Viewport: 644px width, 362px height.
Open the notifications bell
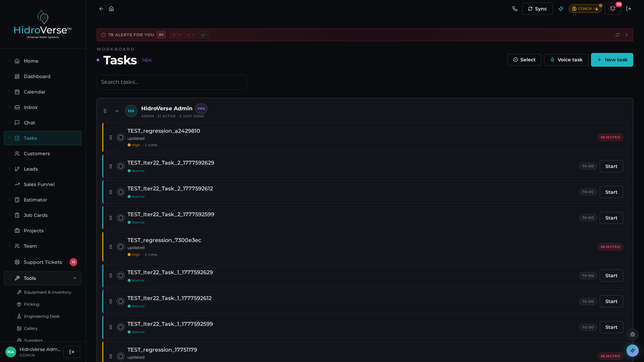[x=613, y=9]
